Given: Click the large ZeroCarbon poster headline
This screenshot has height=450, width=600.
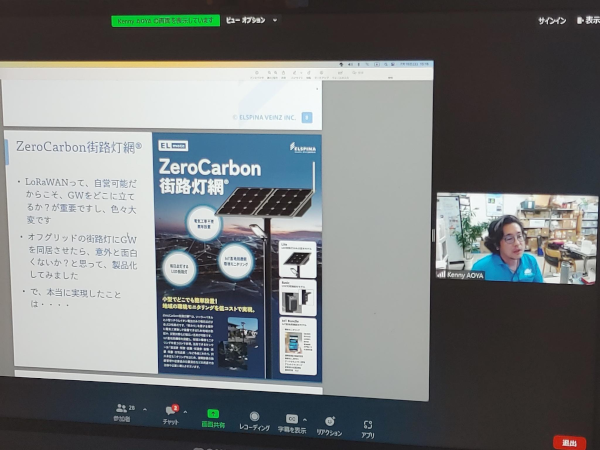Looking at the screenshot, I should coord(210,168).
